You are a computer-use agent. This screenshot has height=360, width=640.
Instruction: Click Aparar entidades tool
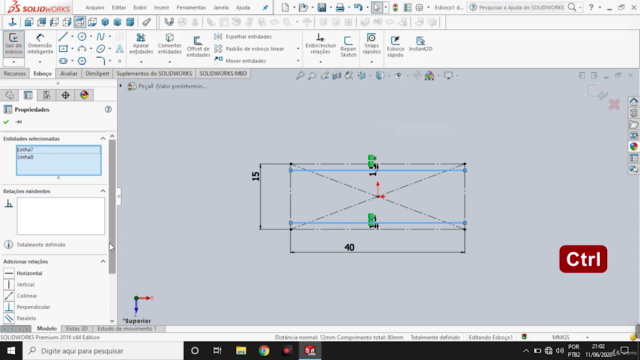[x=141, y=44]
